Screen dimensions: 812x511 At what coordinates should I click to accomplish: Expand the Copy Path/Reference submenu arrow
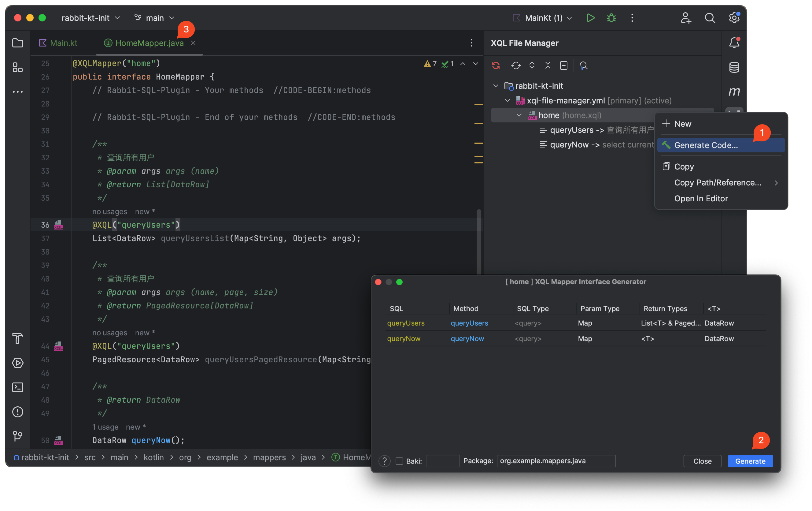point(776,183)
